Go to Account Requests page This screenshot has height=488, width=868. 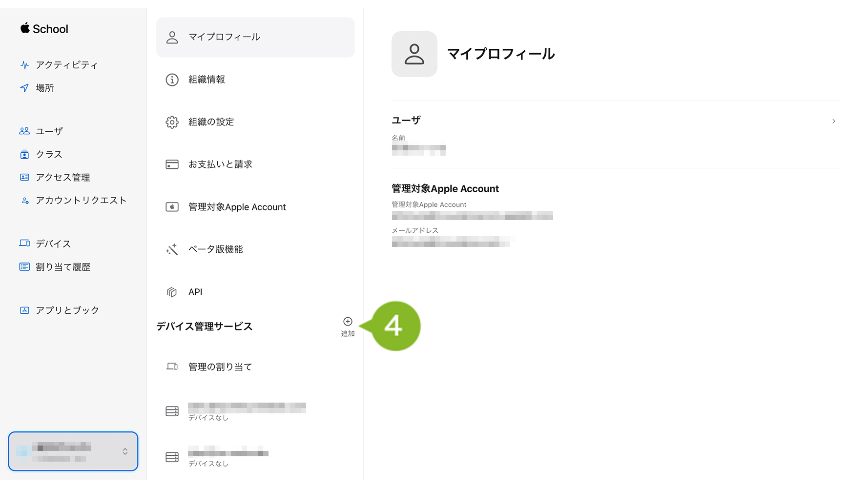[81, 201]
